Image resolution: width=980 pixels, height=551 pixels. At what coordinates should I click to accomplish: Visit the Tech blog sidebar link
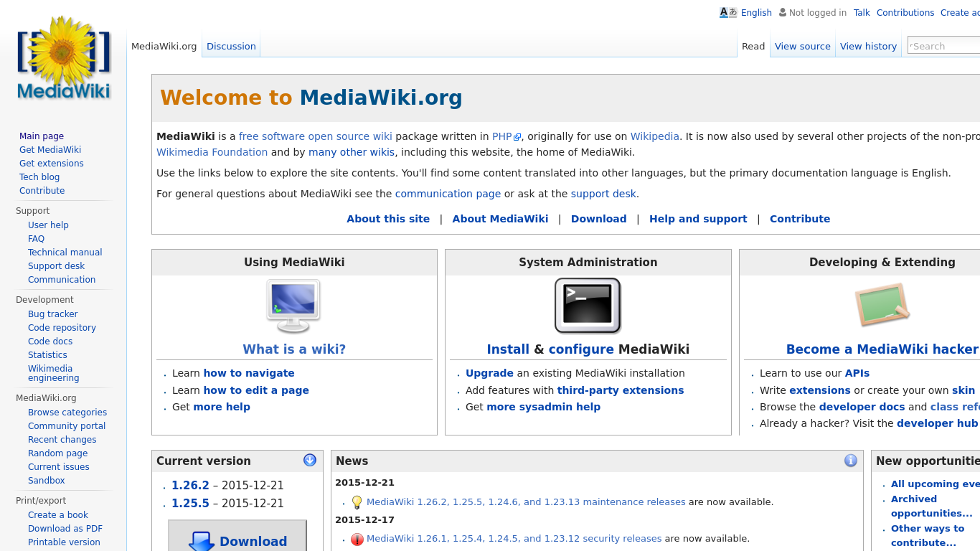(x=39, y=177)
